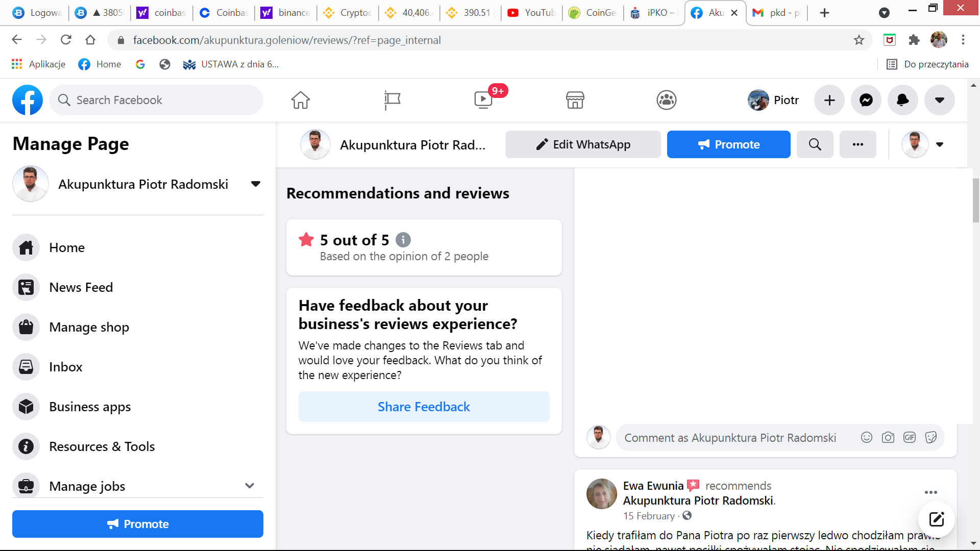Open the Groups icon
Image resolution: width=980 pixels, height=551 pixels.
pos(666,100)
